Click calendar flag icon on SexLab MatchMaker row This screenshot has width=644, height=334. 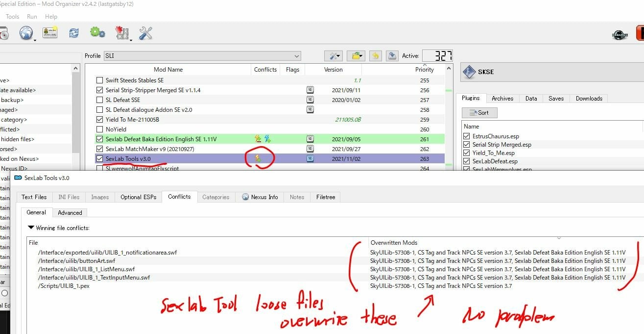tap(310, 149)
